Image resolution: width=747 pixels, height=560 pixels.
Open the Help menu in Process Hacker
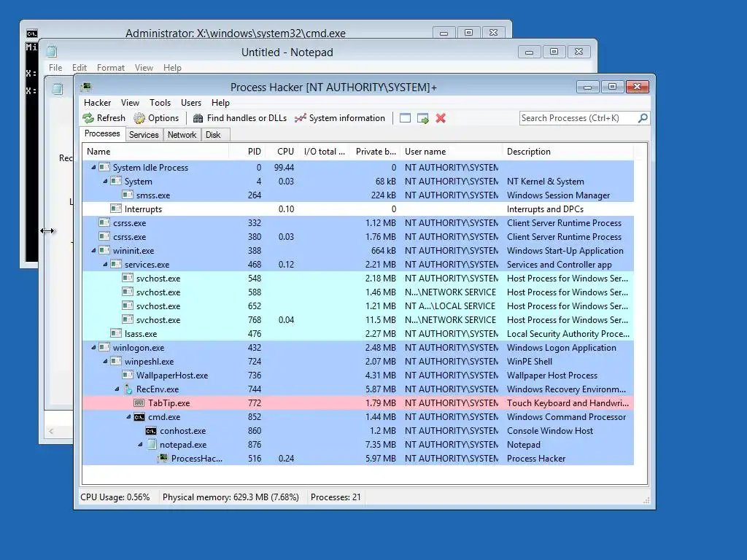(220, 103)
